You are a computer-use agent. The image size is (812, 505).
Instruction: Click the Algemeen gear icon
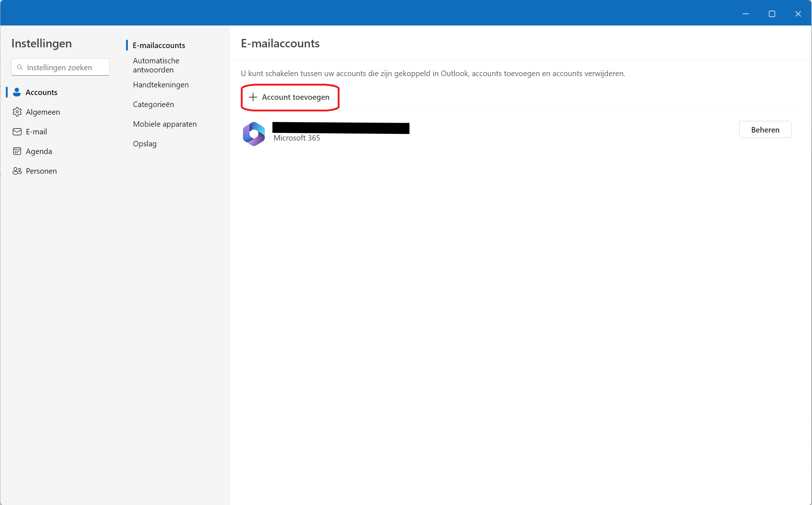(x=17, y=112)
